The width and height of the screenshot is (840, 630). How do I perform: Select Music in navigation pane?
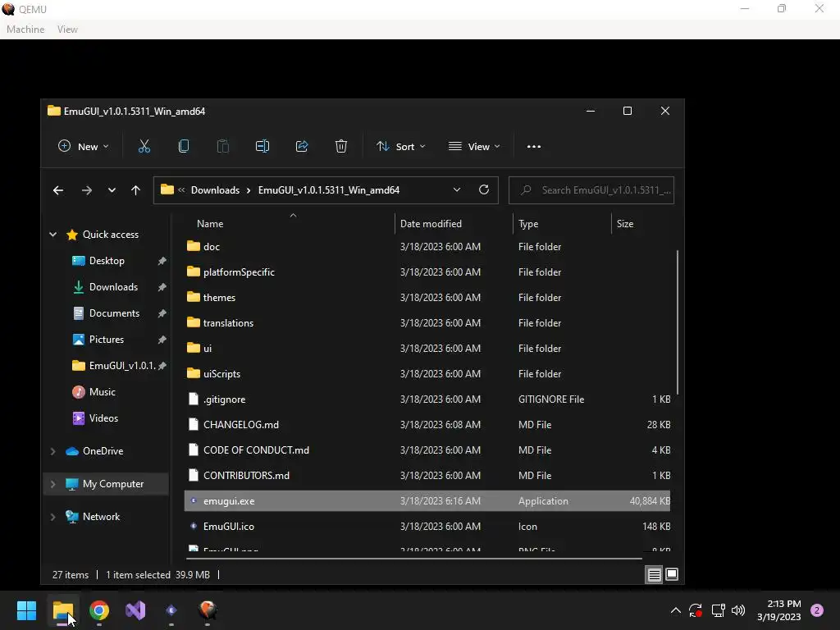click(x=103, y=392)
